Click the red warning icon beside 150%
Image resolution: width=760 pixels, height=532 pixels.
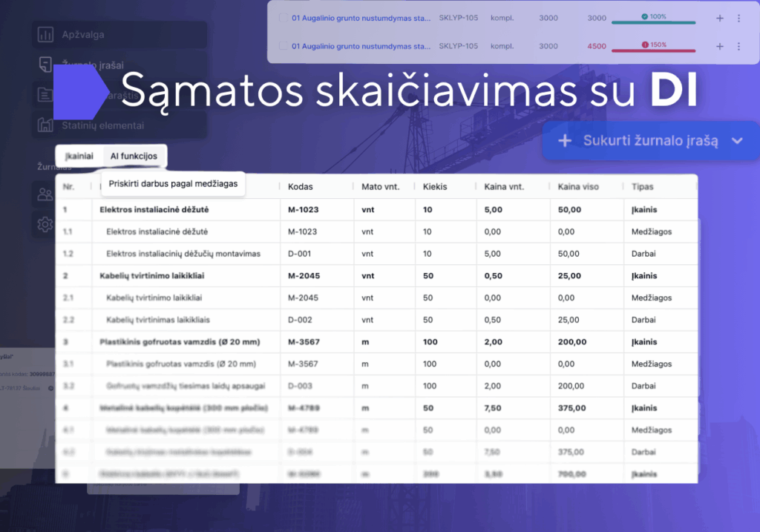(645, 45)
